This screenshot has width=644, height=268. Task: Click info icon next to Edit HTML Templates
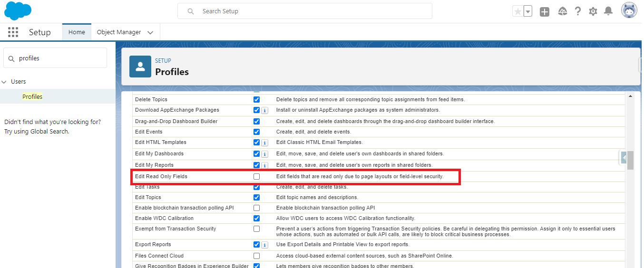click(265, 143)
